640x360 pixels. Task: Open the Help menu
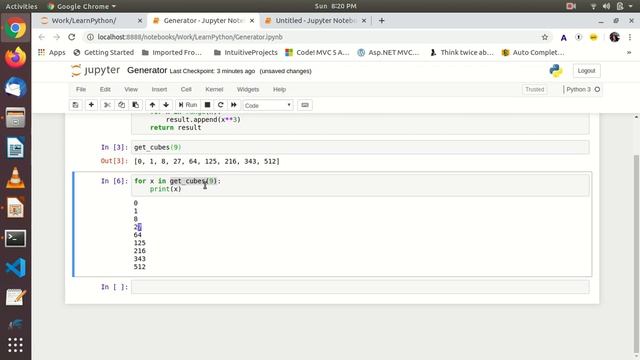279,89
